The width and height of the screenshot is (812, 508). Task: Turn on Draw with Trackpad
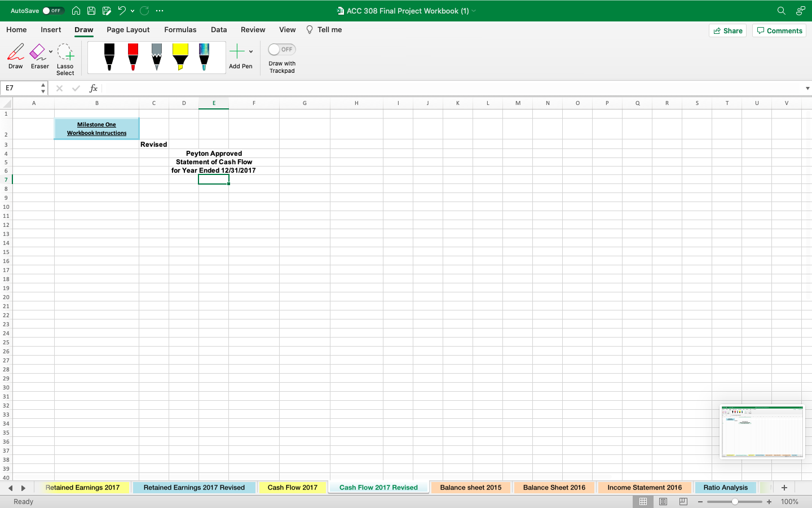(282, 50)
